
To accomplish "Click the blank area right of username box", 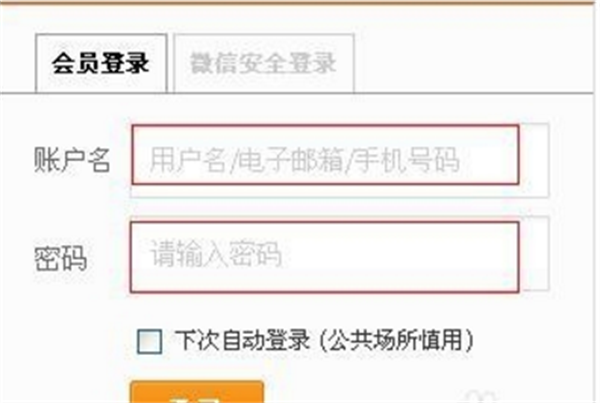I will (534, 160).
